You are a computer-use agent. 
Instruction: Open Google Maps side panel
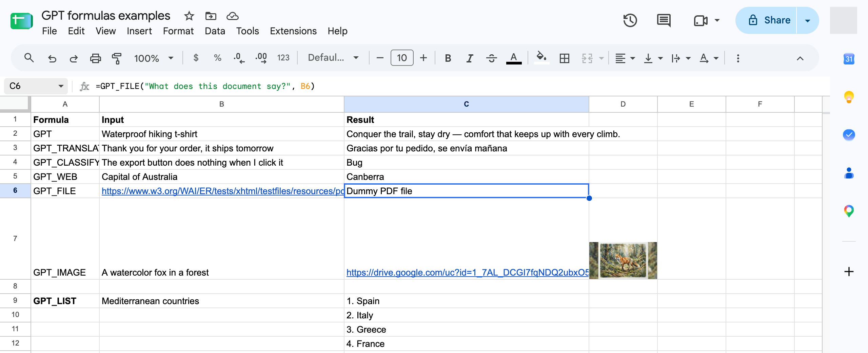click(849, 211)
